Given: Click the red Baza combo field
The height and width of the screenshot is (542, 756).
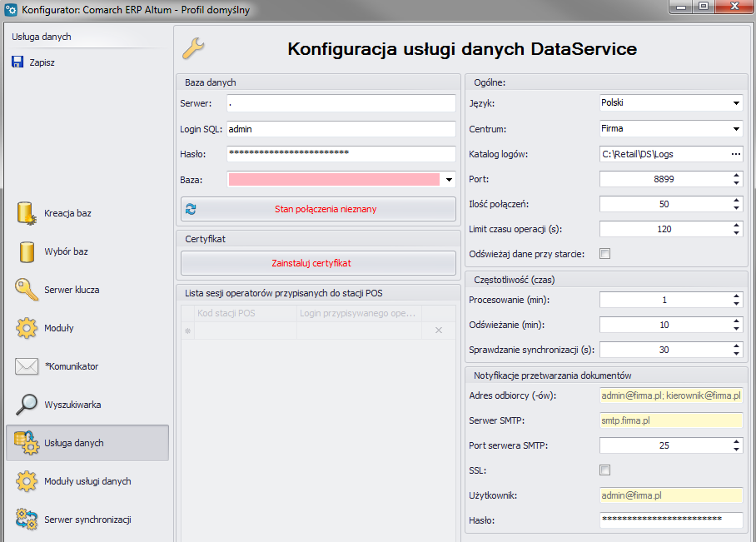Looking at the screenshot, I should [x=334, y=179].
